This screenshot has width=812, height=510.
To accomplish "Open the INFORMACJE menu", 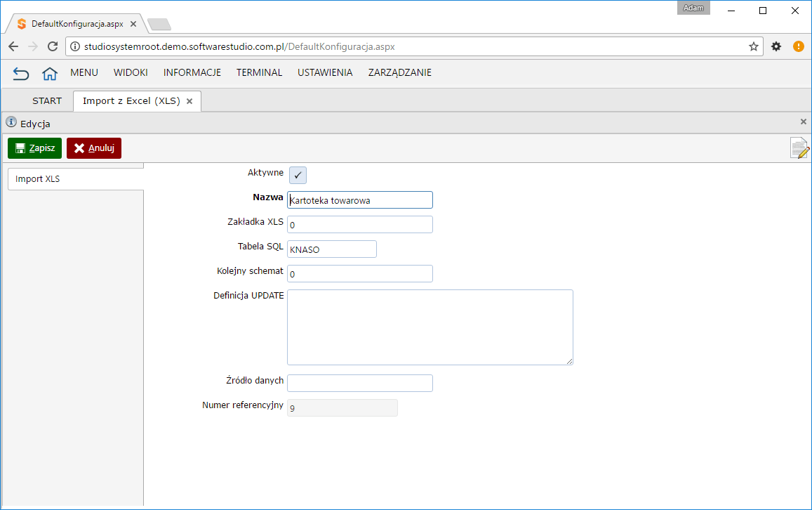I will coord(192,72).
